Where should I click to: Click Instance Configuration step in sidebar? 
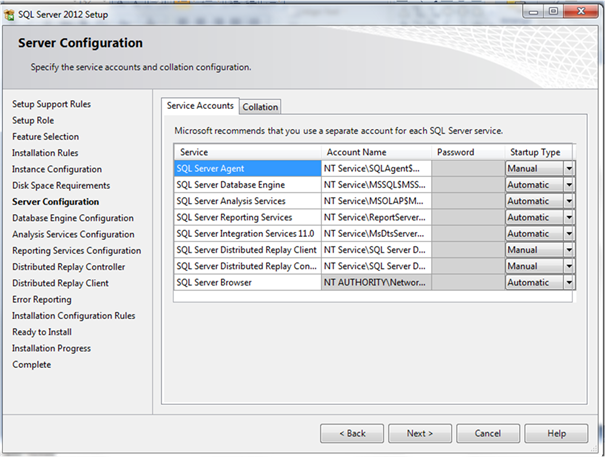coord(57,169)
